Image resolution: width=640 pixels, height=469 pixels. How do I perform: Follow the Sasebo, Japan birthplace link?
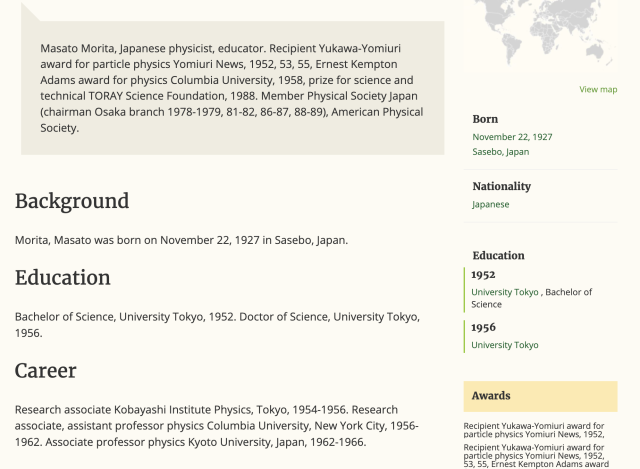coord(500,152)
